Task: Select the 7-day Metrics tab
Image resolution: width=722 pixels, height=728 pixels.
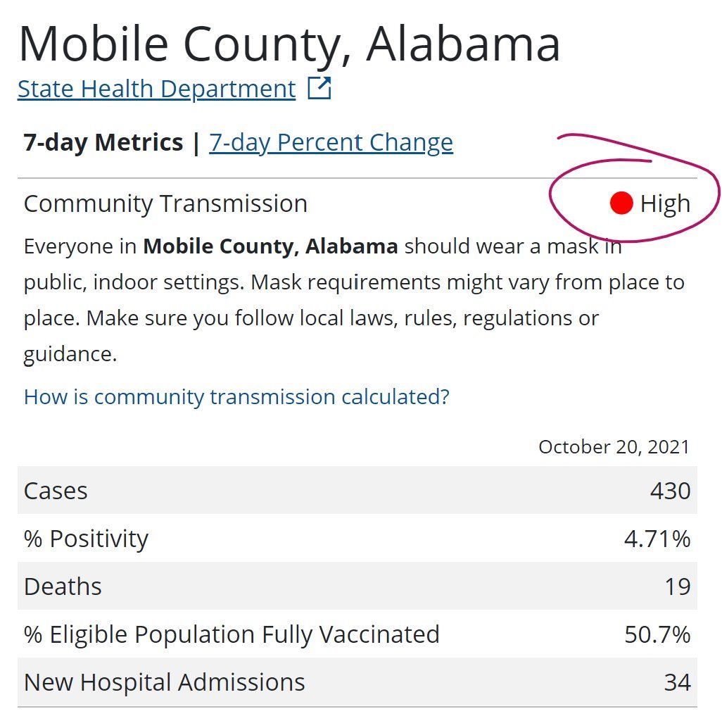Action: 103,142
